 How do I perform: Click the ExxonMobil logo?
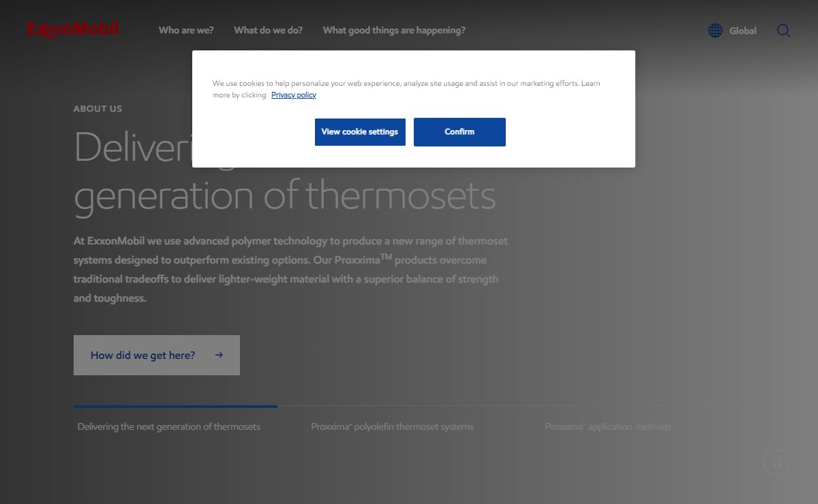(x=73, y=30)
